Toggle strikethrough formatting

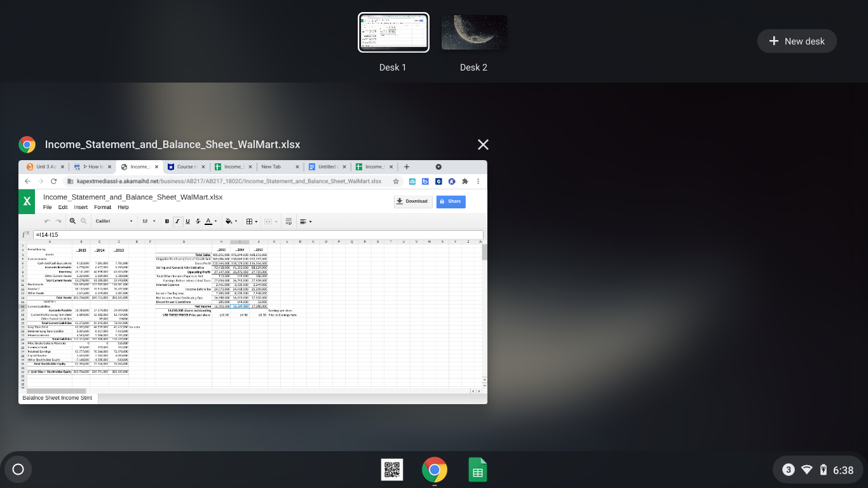(198, 221)
